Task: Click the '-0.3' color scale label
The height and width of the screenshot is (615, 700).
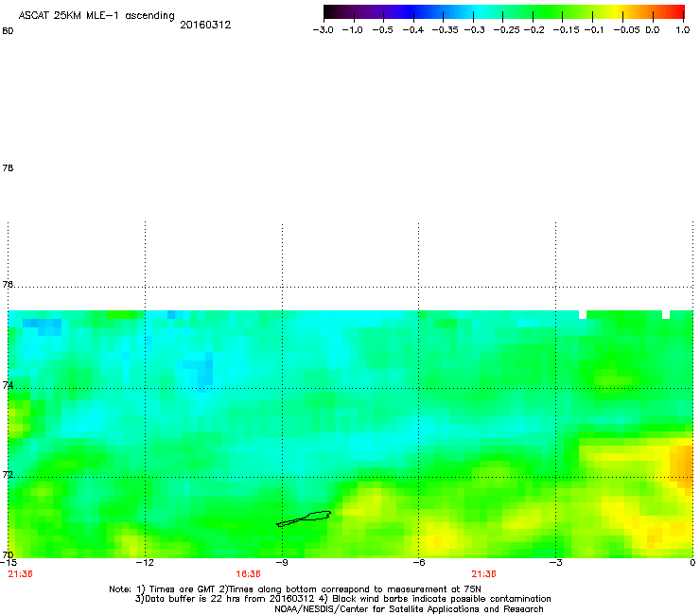Action: click(x=475, y=30)
